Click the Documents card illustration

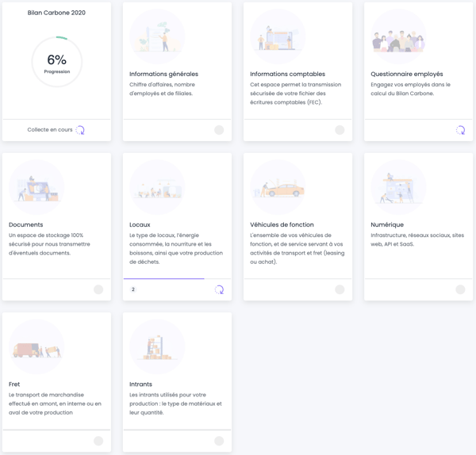click(36, 187)
